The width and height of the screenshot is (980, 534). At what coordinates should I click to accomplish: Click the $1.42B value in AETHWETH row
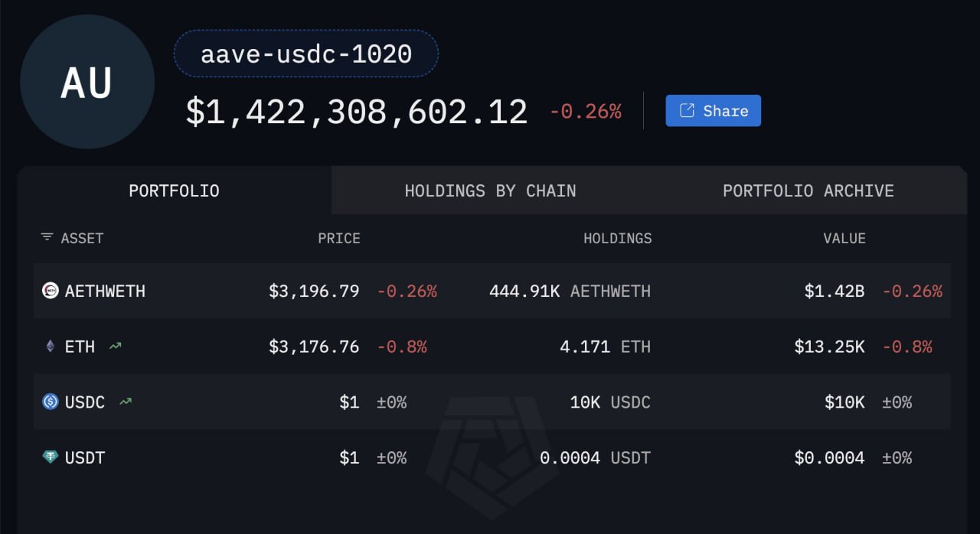[835, 291]
